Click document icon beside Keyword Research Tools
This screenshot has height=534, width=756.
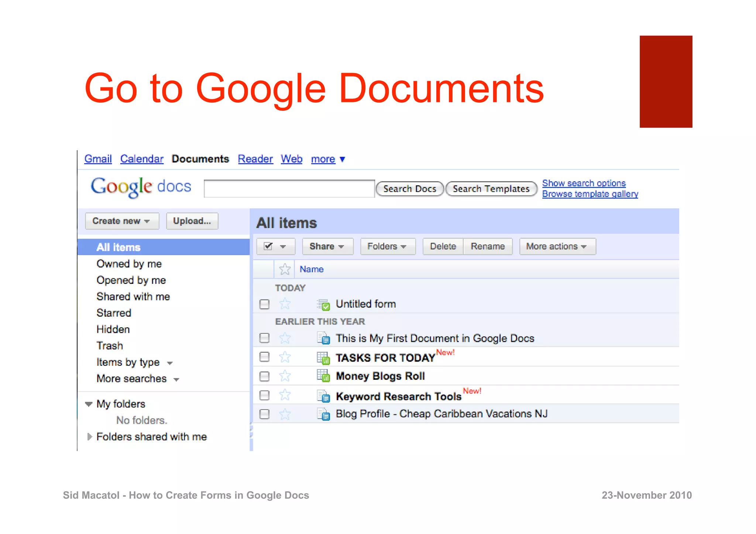(x=323, y=396)
